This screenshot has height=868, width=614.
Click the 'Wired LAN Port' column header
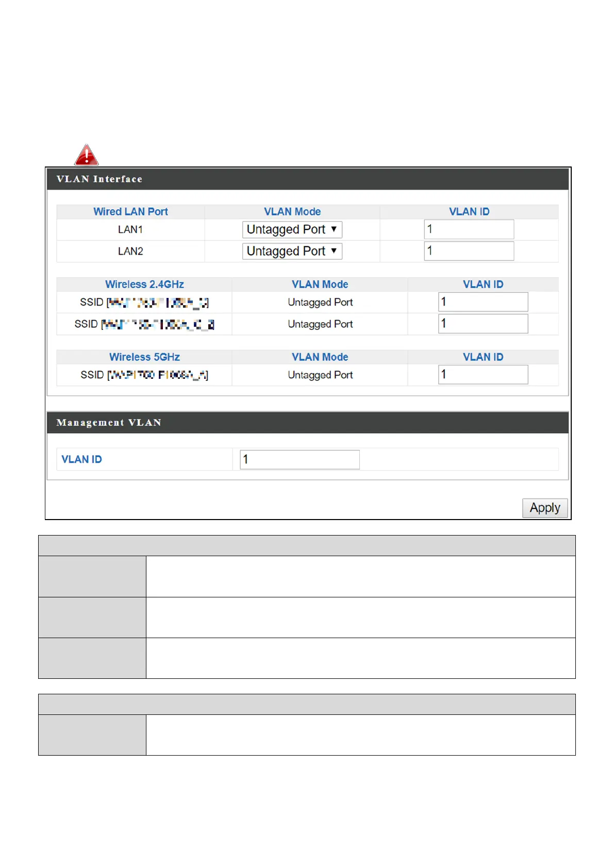pos(130,211)
